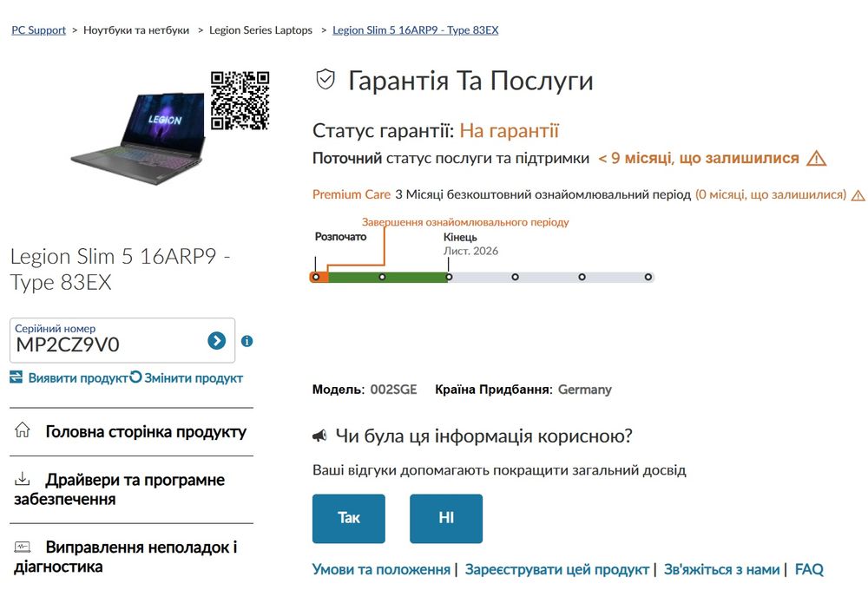Open Legion Slim 5 16ARP9 breadcrumb link
The height and width of the screenshot is (590, 868).
click(x=415, y=29)
